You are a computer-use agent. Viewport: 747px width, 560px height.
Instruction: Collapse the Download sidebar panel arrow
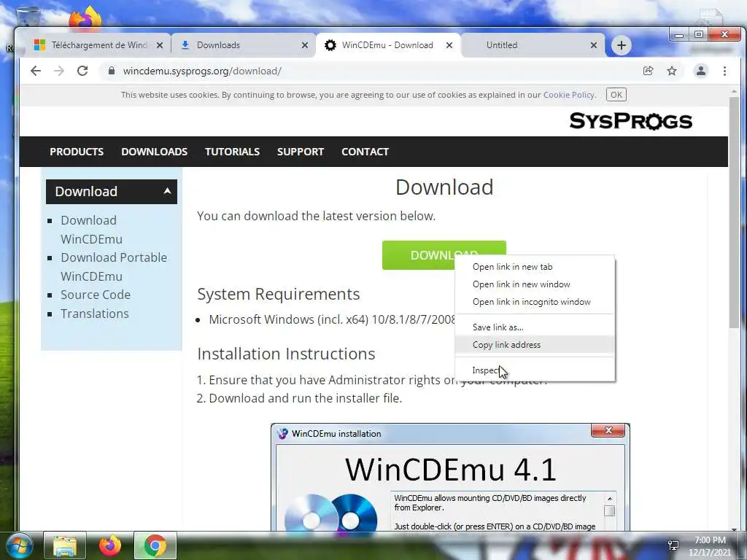pyautogui.click(x=167, y=191)
